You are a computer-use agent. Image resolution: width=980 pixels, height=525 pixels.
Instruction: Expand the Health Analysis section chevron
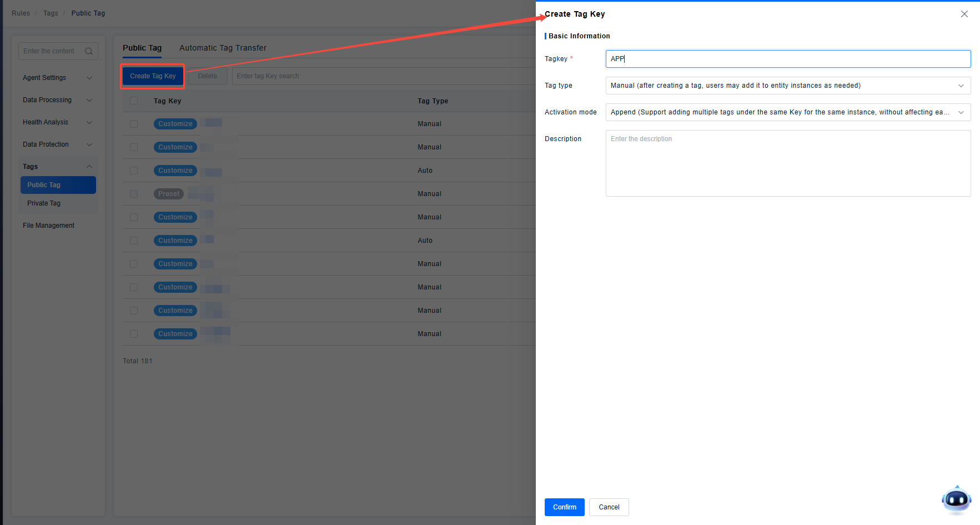coord(89,122)
